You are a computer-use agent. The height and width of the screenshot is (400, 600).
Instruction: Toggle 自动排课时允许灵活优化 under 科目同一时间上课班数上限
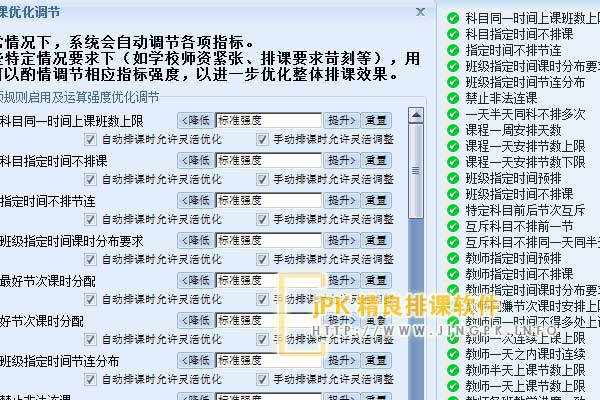(x=90, y=139)
